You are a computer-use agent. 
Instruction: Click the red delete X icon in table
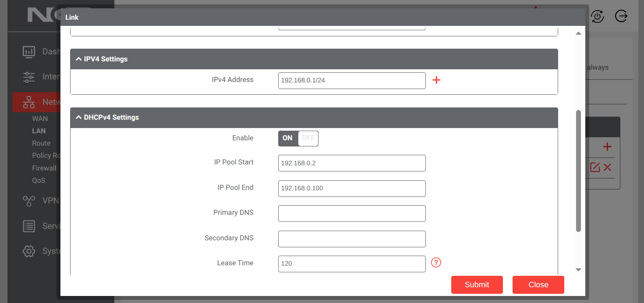click(607, 167)
